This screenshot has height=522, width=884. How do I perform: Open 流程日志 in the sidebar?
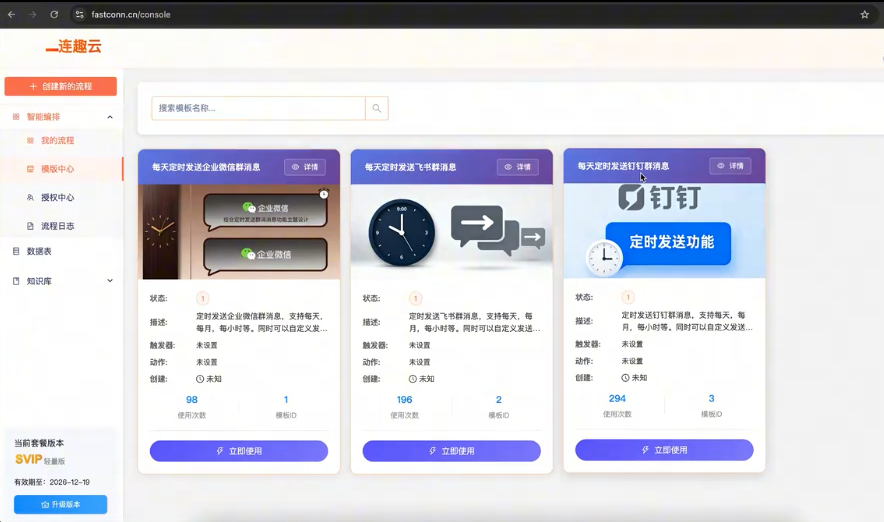[x=57, y=226]
